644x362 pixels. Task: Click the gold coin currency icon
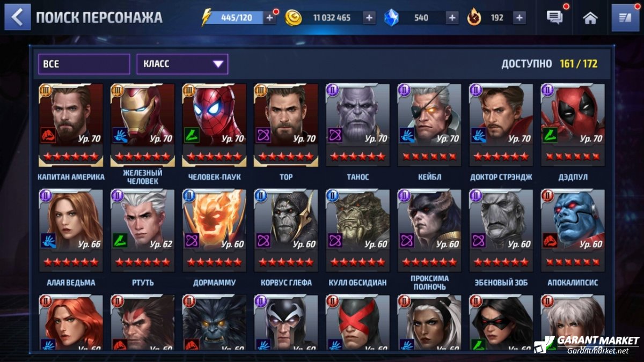[x=293, y=18]
